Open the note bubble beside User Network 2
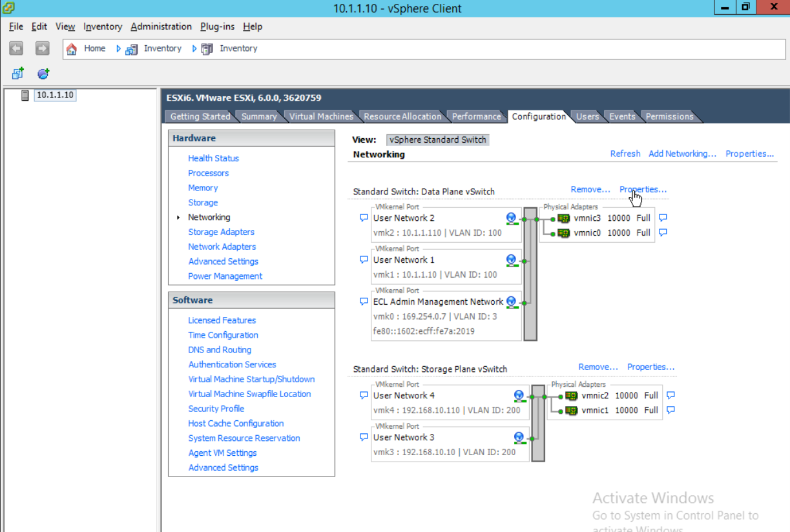 pos(363,218)
